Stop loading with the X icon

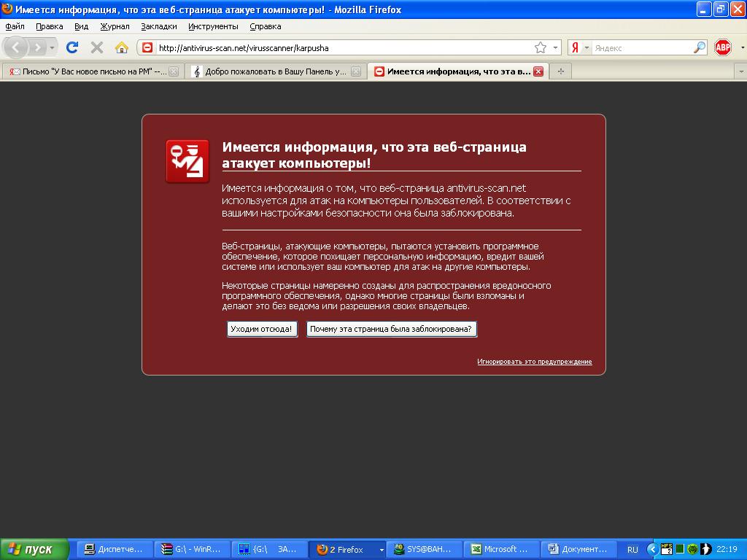click(97, 47)
